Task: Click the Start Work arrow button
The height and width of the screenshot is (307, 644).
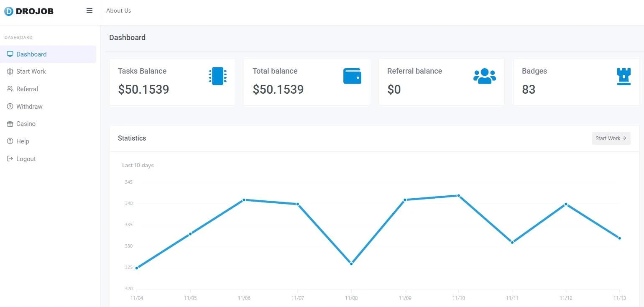Action: coord(611,138)
